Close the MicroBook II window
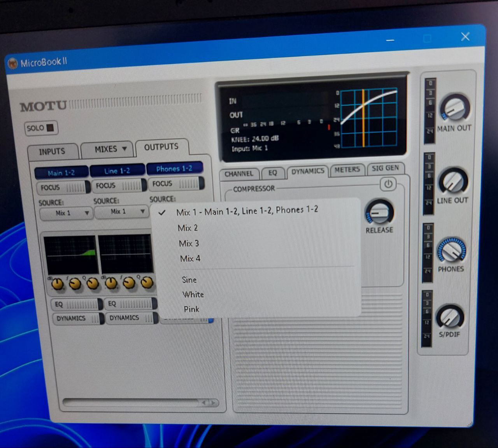The height and width of the screenshot is (448, 498). pos(465,37)
